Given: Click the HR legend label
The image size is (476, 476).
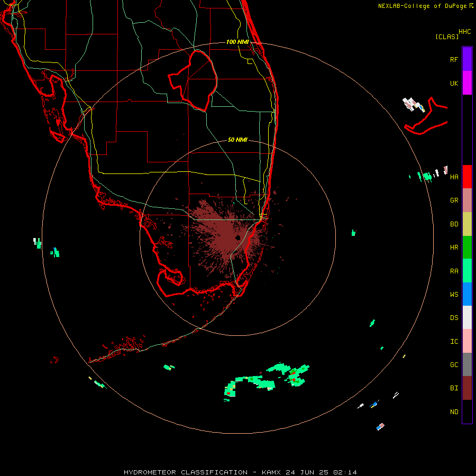Looking at the screenshot, I should click(454, 248).
